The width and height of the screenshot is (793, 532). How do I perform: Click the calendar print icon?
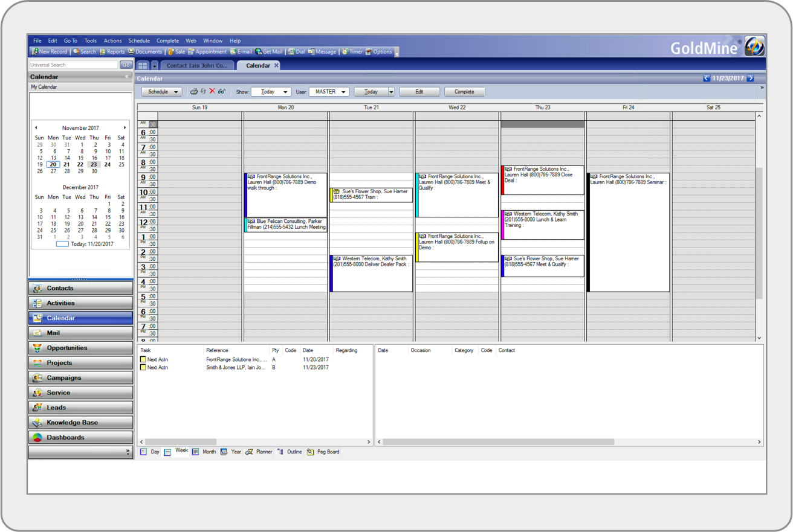194,92
